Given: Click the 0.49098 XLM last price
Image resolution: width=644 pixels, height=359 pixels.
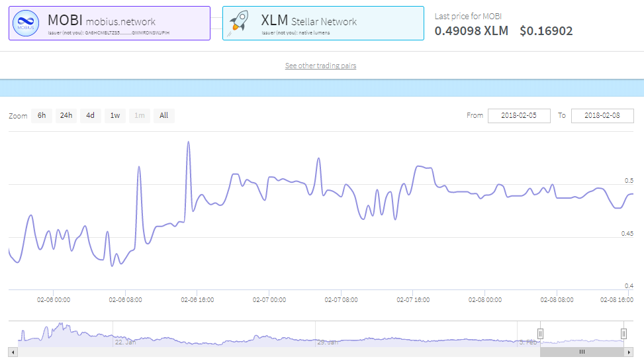Looking at the screenshot, I should [471, 31].
